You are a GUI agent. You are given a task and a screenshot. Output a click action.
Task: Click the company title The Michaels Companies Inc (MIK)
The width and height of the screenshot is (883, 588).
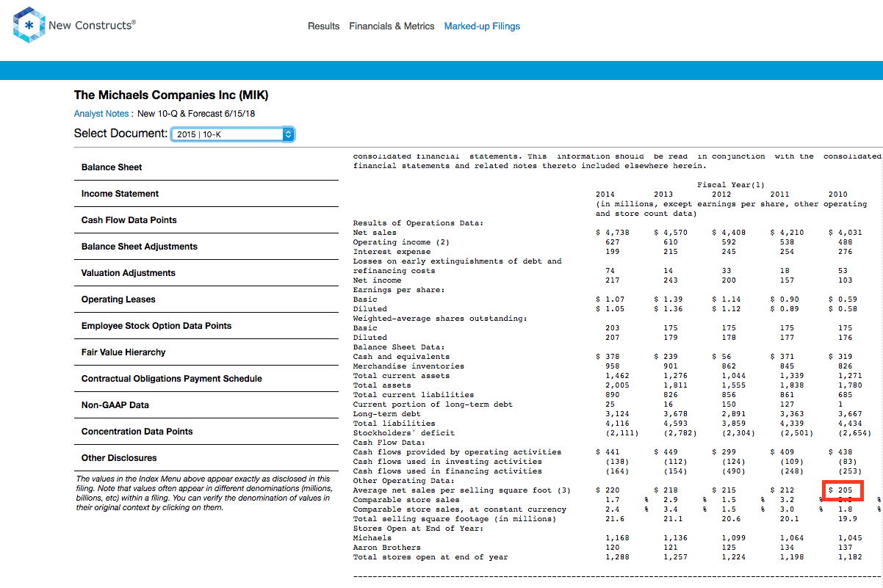click(171, 95)
